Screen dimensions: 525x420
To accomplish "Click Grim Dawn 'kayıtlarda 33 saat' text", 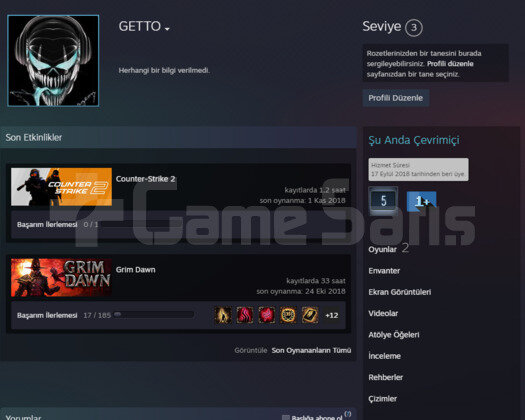I will click(x=316, y=281).
